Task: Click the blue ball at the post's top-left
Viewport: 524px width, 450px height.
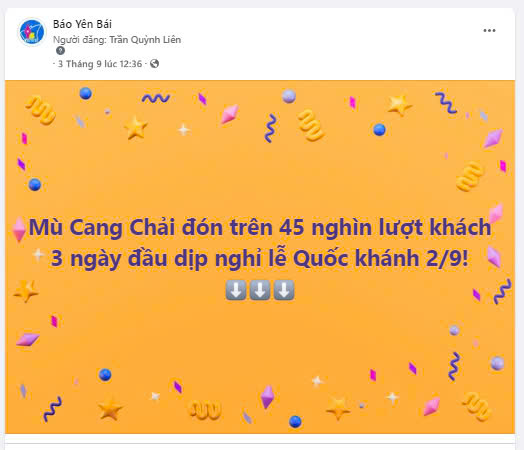Action: (x=86, y=93)
